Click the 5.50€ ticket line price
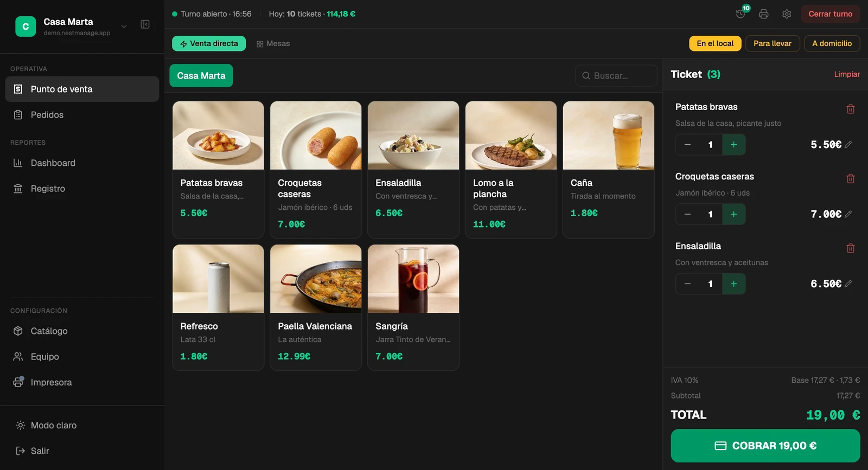 [826, 145]
